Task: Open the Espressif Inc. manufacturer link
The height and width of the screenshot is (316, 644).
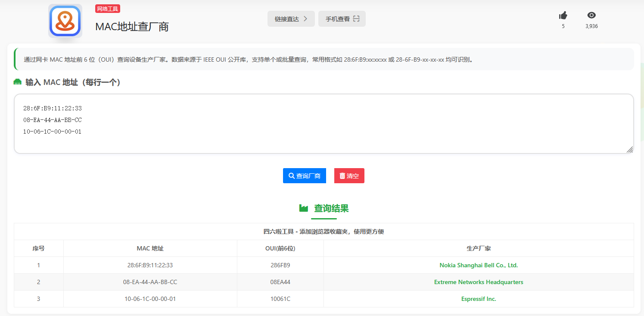Action: [478, 299]
